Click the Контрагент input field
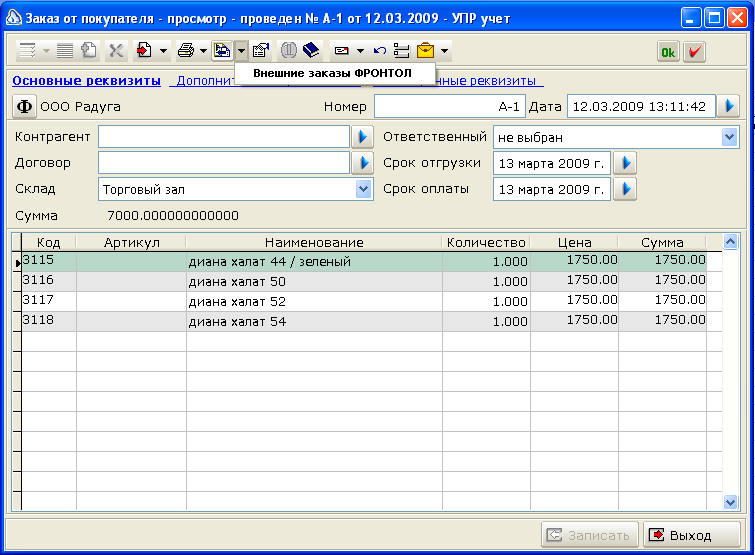 [224, 137]
